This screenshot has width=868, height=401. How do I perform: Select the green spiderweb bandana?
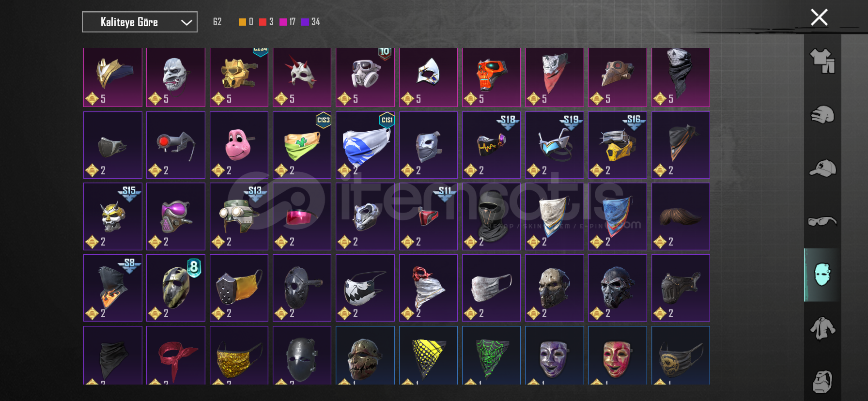(491, 355)
